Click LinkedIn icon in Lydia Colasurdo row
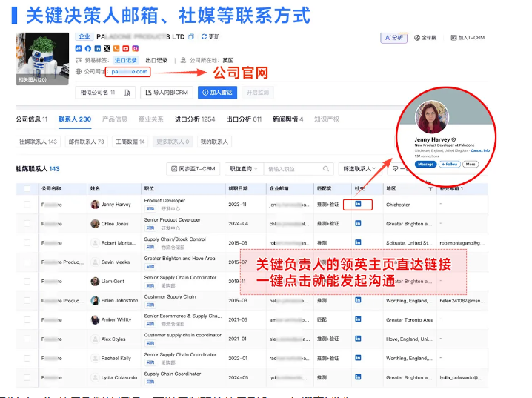Viewport: 532px width, 398px height. (x=358, y=377)
